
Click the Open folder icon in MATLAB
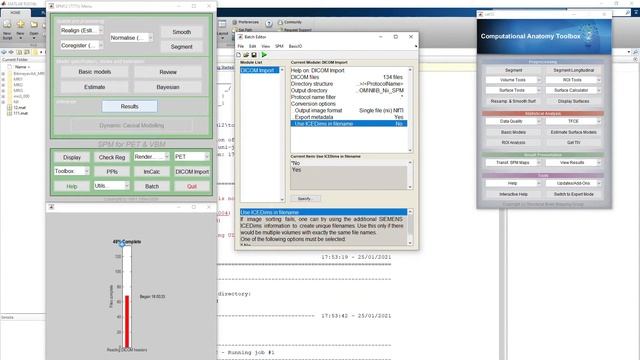pyautogui.click(x=34, y=25)
